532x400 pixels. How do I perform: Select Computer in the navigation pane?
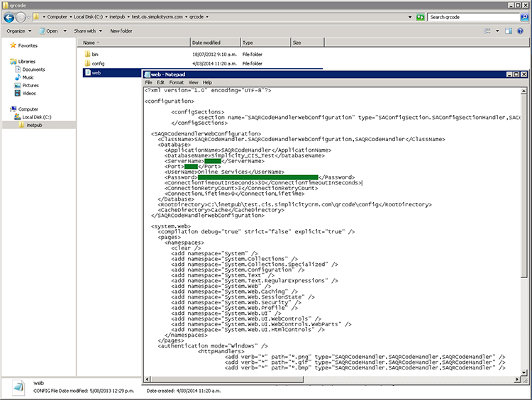pos(28,109)
